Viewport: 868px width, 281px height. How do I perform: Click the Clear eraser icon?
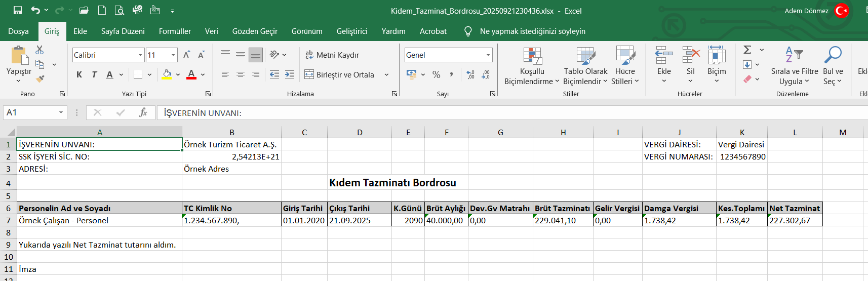pos(747,79)
